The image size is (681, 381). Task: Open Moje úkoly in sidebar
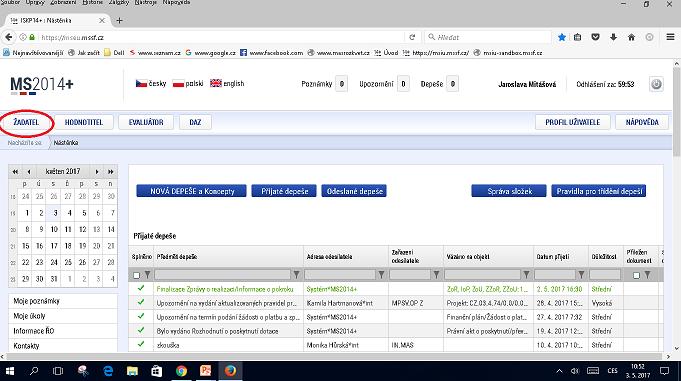tap(63, 316)
